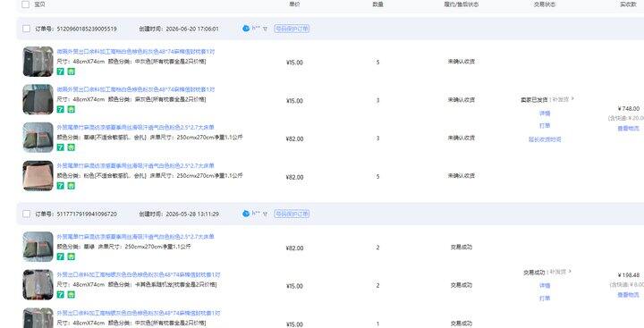Click 查看物流 under the ¥748.00 total
644x328 pixels.
click(x=629, y=129)
